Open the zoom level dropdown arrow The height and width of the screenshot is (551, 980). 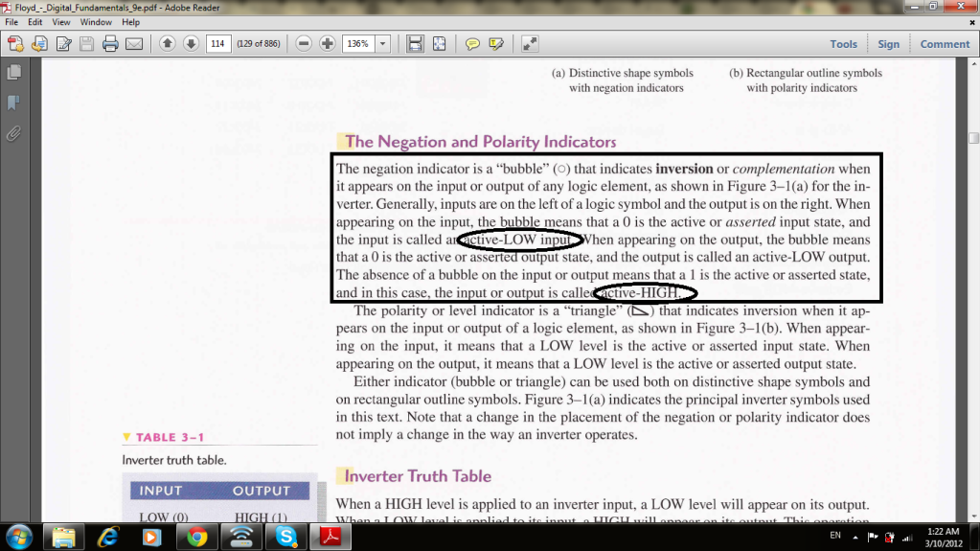382,44
